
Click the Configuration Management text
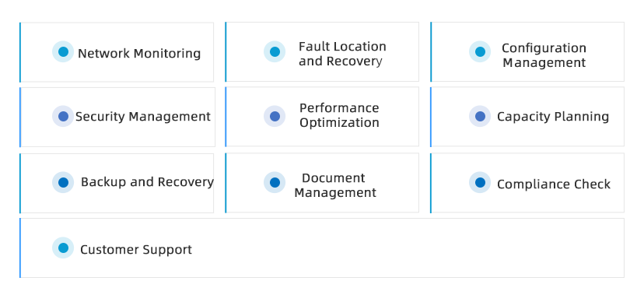tap(544, 55)
